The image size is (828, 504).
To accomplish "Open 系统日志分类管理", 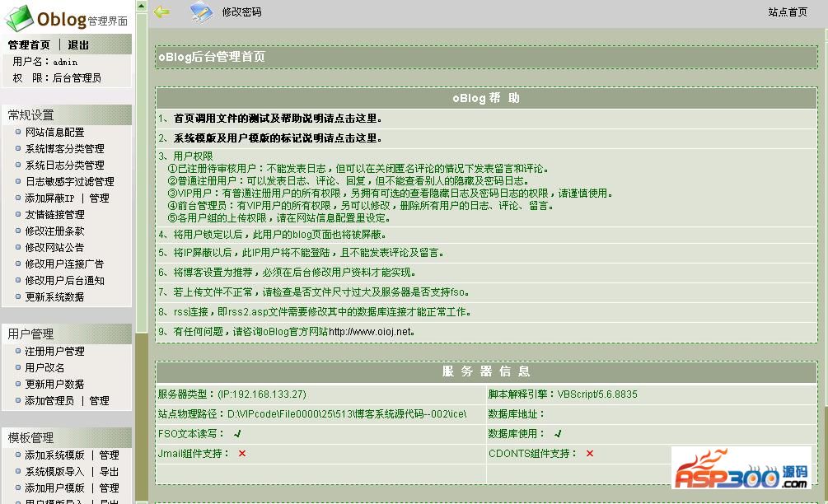I will click(x=64, y=166).
